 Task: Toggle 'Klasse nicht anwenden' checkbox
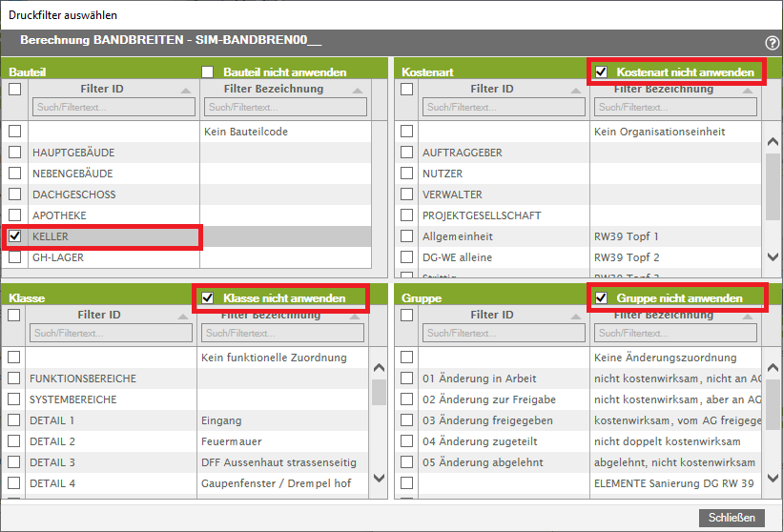tap(208, 298)
